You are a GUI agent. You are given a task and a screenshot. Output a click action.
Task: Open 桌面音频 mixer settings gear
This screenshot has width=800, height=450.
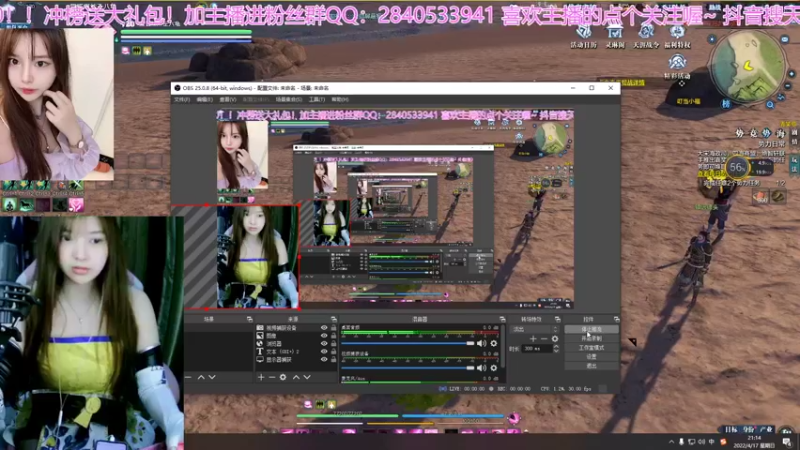coord(493,343)
